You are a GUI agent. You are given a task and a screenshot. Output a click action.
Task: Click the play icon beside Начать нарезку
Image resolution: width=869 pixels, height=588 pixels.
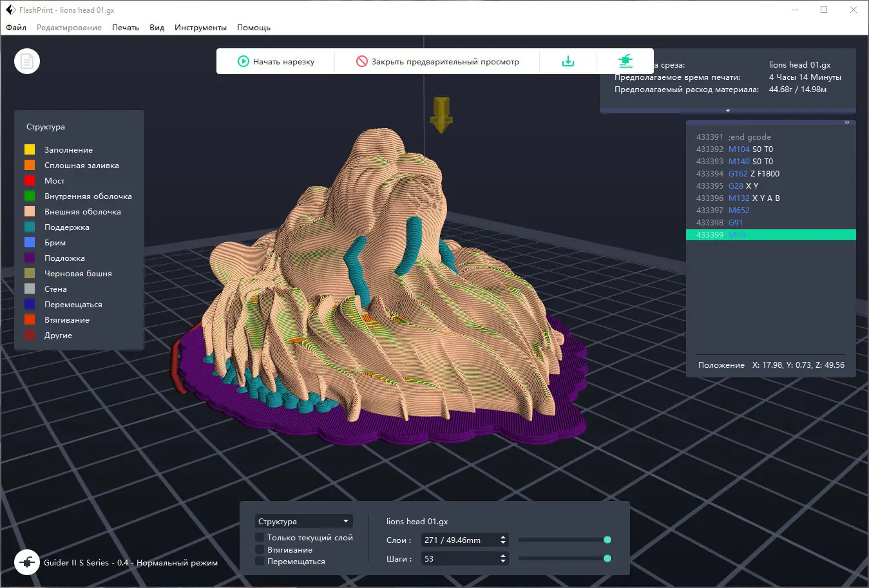click(x=244, y=62)
